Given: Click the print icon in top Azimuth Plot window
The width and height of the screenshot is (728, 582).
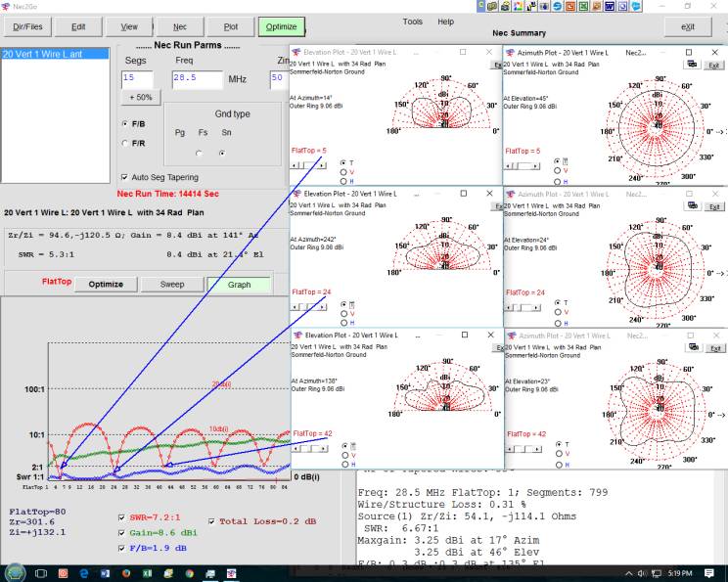Looking at the screenshot, I should tap(693, 64).
